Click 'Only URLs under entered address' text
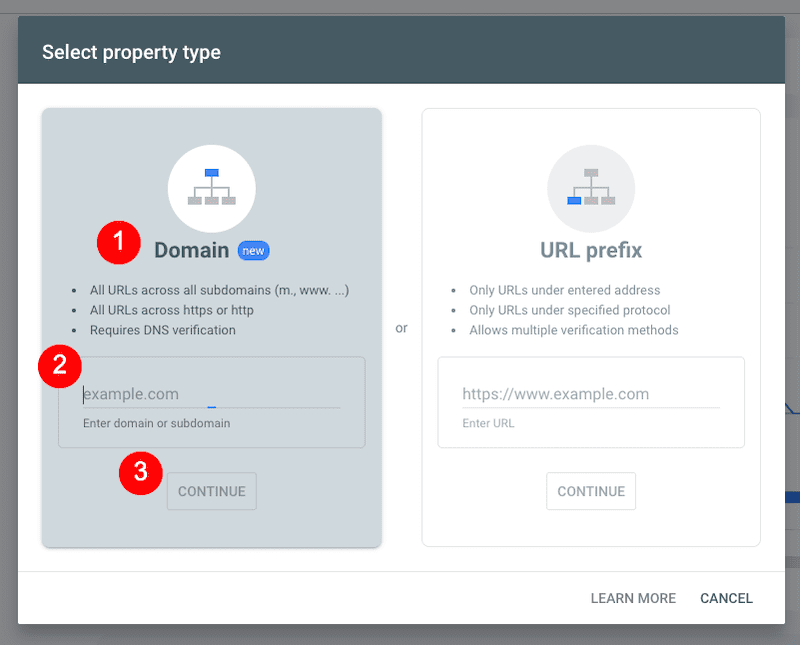The width and height of the screenshot is (800, 645). click(x=565, y=290)
